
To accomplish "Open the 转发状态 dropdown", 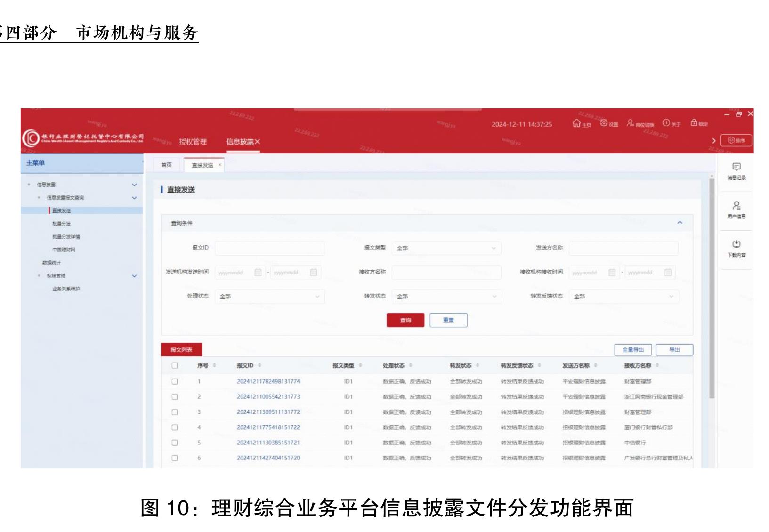I will point(446,297).
